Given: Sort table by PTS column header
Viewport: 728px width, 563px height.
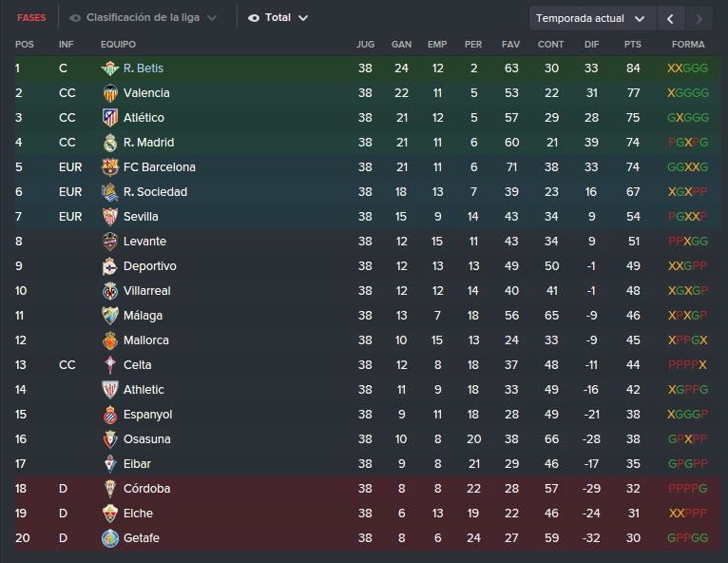Looking at the screenshot, I should [x=632, y=44].
